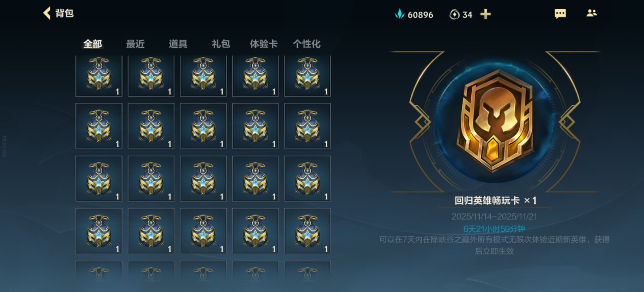The image size is (644, 292).
Task: Tap the plus icon to add currency
Action: pos(485,14)
